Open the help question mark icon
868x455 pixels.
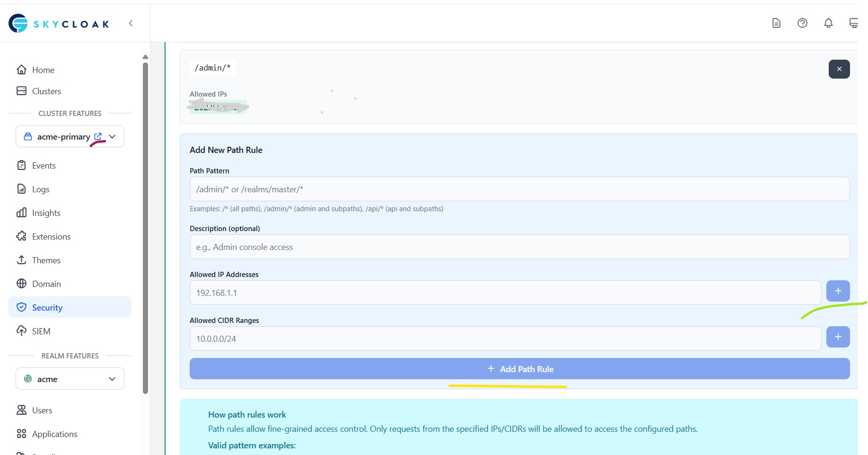pyautogui.click(x=802, y=23)
